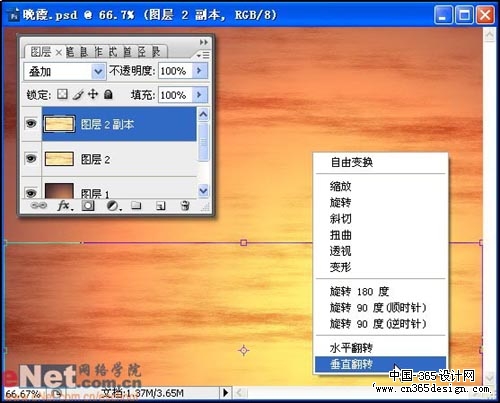Delete layer with trash icon

(x=185, y=206)
